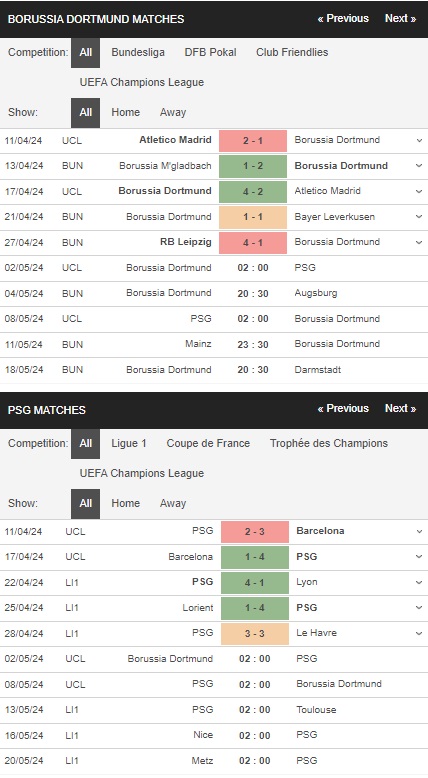Expand the Borussia M'gladbach 1-2 match details chevron

419,166
